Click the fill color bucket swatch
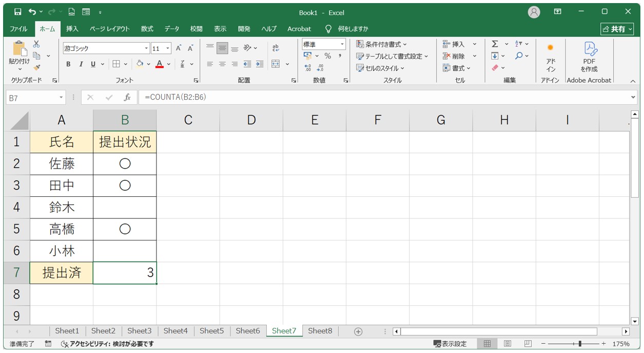The height and width of the screenshot is (353, 644). pos(140,64)
